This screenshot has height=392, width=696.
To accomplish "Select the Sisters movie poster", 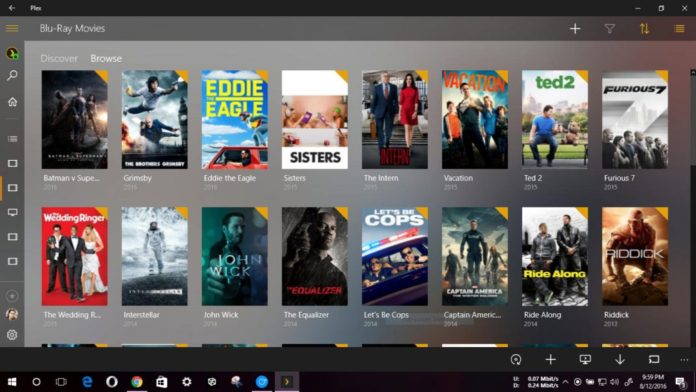I will 315,119.
